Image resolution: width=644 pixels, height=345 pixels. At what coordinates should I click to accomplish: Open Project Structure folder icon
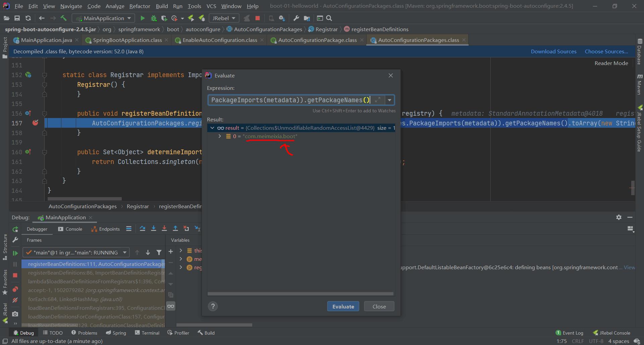point(307,18)
